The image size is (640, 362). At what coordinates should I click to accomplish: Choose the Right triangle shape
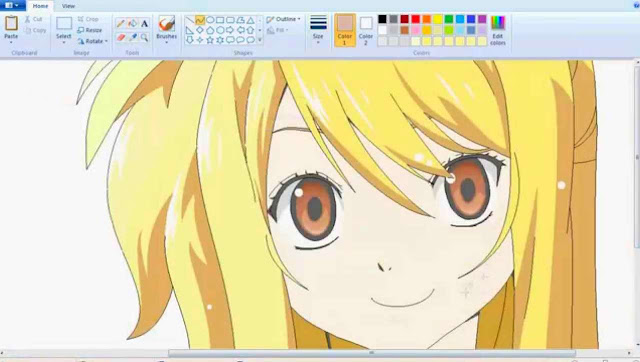pos(190,30)
